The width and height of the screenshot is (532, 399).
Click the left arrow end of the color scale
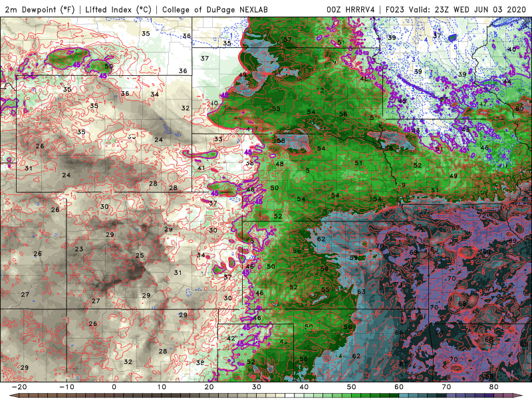pyautogui.click(x=13, y=396)
